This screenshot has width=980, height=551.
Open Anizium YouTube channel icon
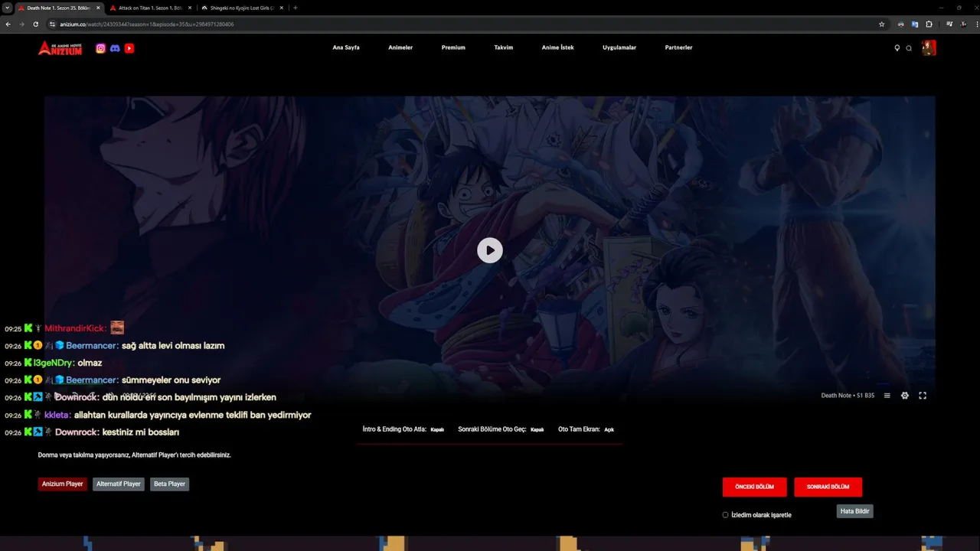tap(129, 48)
